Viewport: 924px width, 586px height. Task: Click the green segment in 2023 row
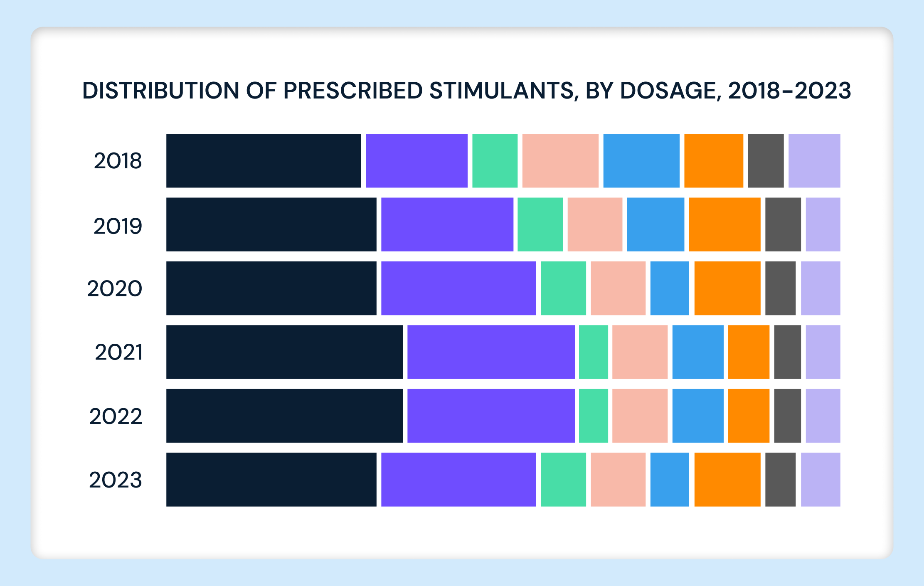[x=563, y=480]
